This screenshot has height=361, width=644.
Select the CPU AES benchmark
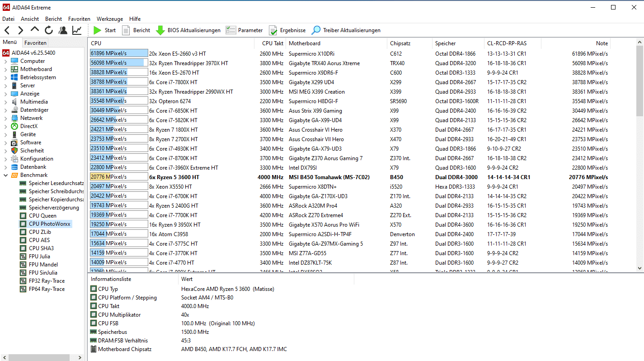[39, 240]
